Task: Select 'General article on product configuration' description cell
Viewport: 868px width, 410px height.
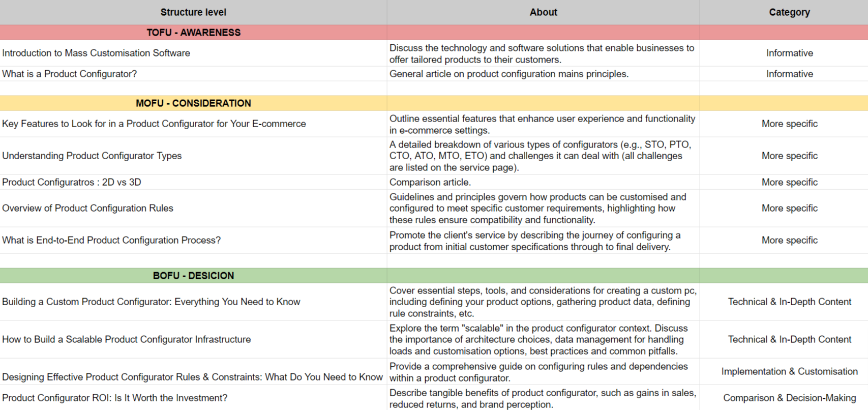Action: coord(508,74)
